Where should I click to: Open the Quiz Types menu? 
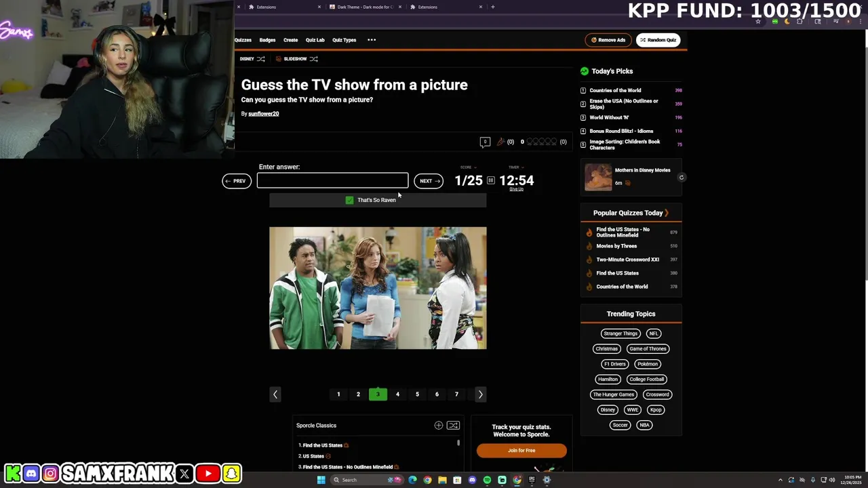point(344,40)
